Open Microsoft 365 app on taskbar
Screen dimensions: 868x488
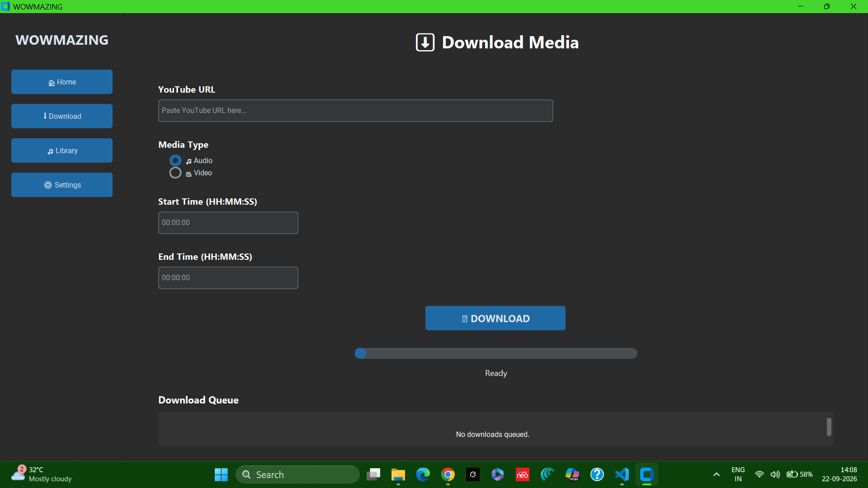tap(572, 474)
